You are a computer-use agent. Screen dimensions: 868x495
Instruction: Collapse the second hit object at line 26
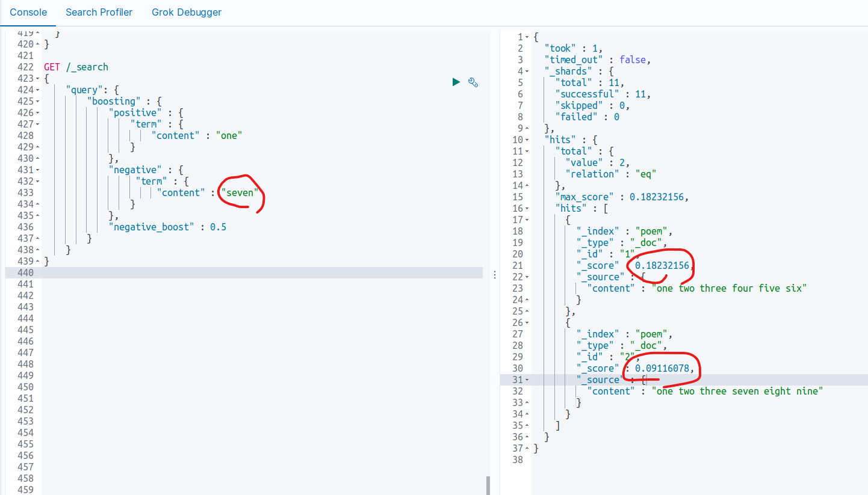tap(527, 323)
